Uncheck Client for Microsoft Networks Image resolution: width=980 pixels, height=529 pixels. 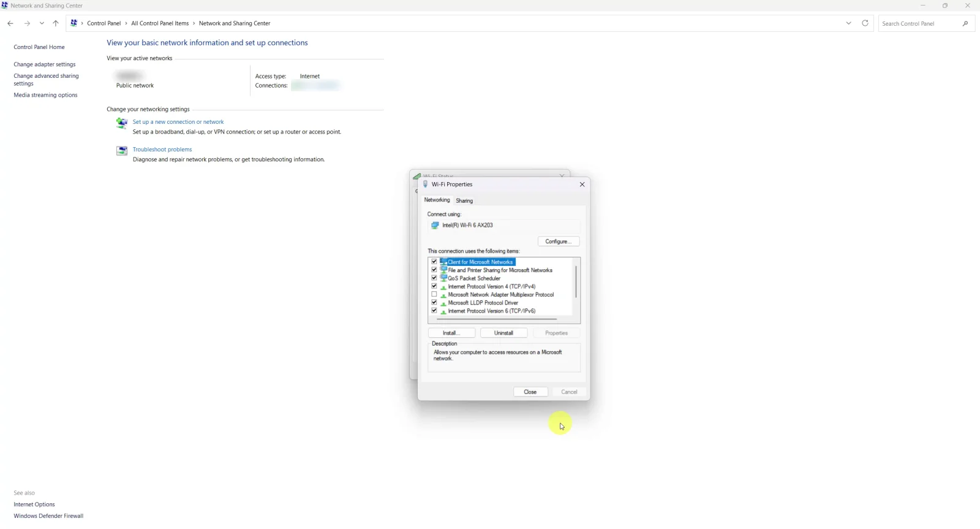(434, 262)
